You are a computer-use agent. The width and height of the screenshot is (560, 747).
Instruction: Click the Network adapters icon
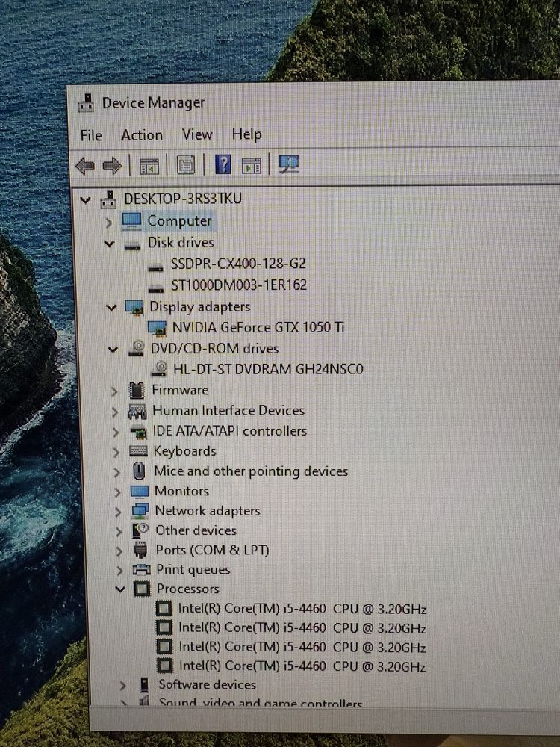pyautogui.click(x=140, y=511)
